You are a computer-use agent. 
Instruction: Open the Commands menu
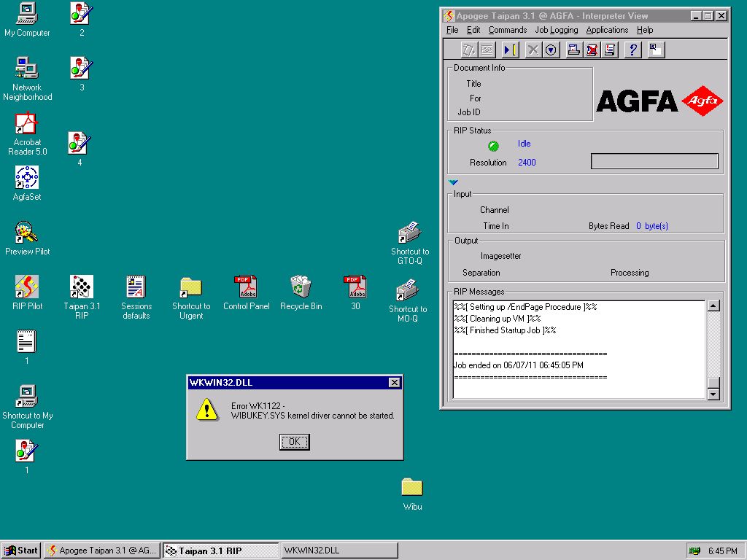[x=508, y=30]
